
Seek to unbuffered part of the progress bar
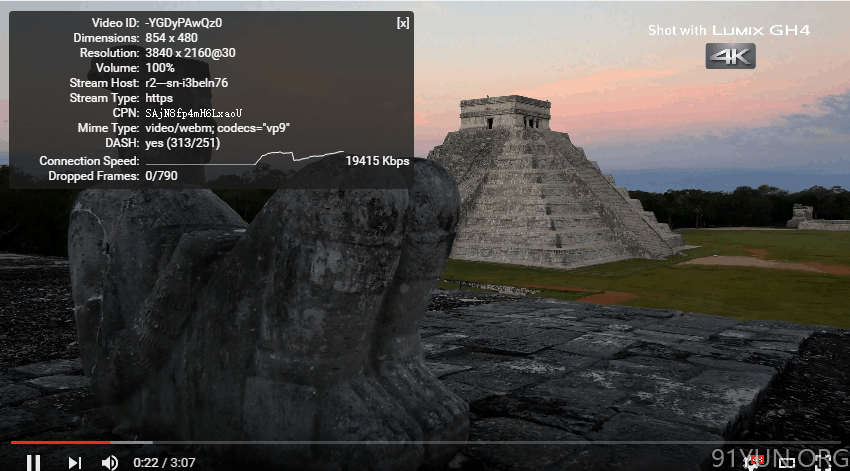click(x=495, y=442)
